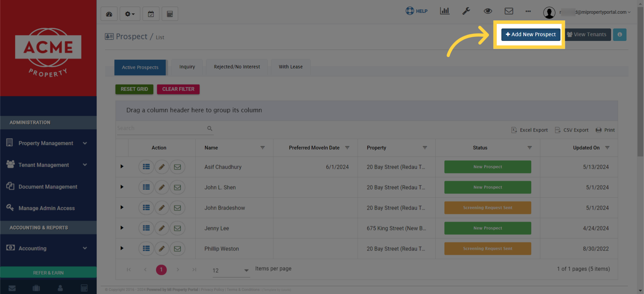Click Excel Export

529,130
